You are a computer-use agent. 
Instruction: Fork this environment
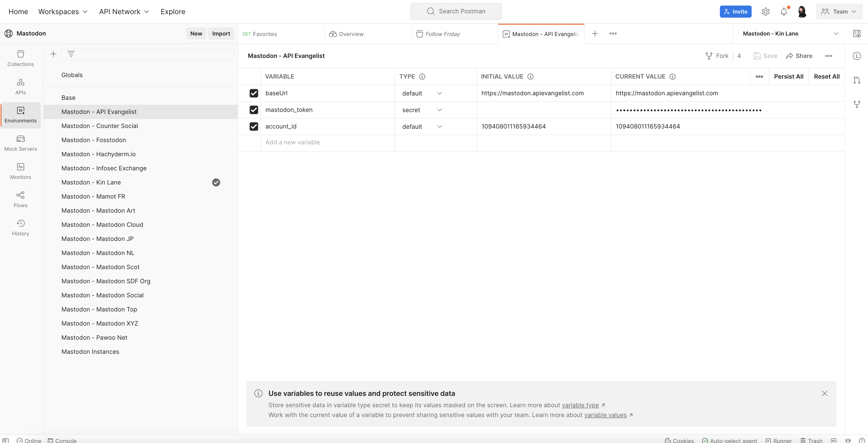pos(717,56)
